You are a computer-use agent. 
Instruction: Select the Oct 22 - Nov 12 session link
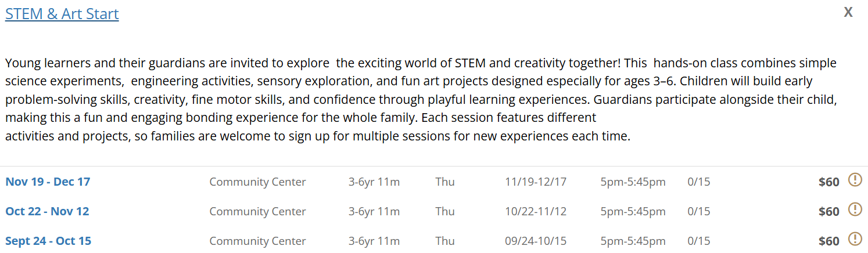click(x=47, y=211)
